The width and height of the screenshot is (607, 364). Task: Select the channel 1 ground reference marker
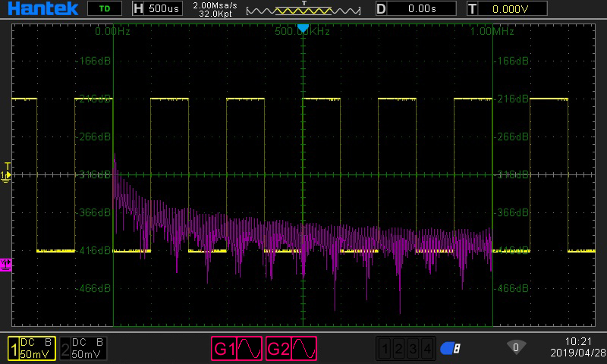[5, 177]
